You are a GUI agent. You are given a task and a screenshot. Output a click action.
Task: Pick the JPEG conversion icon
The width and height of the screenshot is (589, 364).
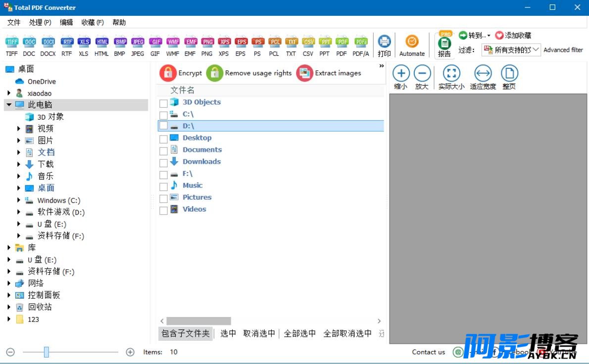point(138,42)
